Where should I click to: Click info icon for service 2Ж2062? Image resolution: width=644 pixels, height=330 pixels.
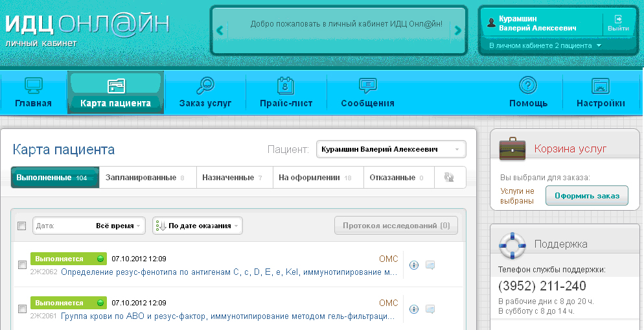pos(414,265)
